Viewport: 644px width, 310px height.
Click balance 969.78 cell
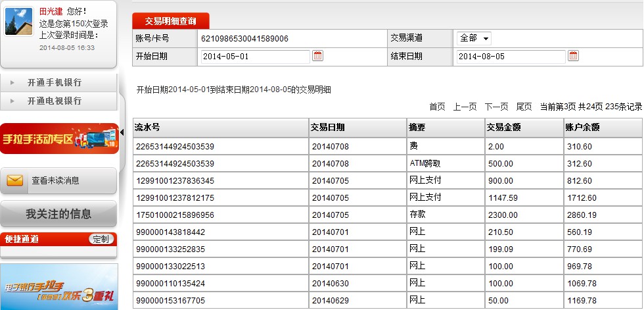pyautogui.click(x=603, y=267)
